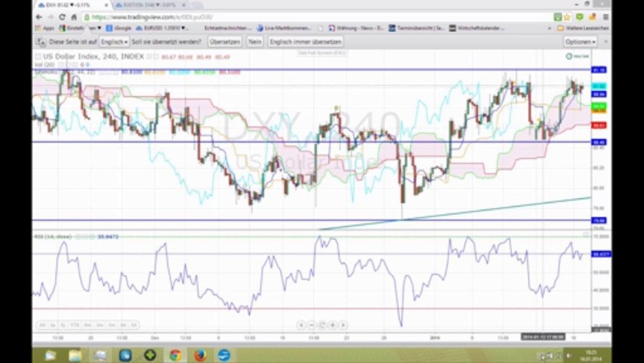Viewport: 644px width, 363px height.
Task: Click the chart zoom-in plus button
Action: click(332, 325)
